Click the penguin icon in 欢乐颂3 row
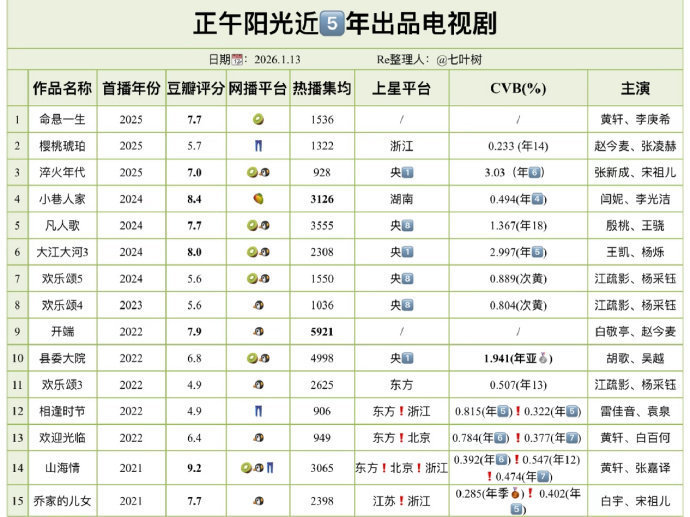Screen dimensions: 690x517 point(258,385)
